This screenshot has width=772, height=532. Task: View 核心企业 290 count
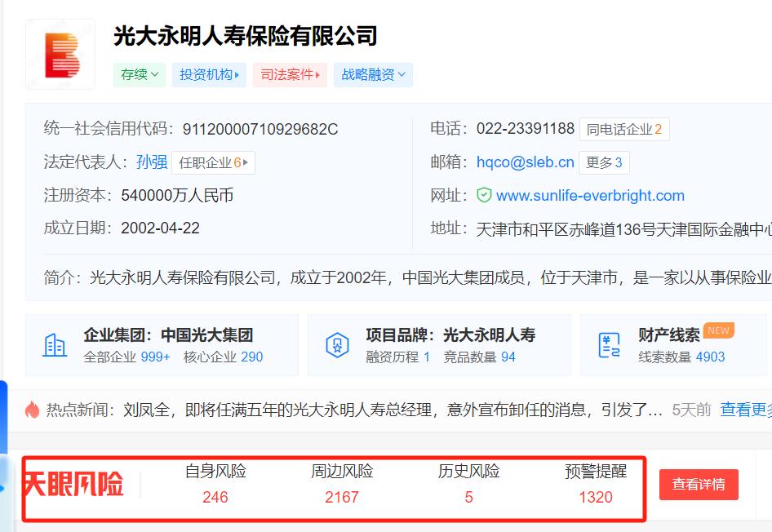click(223, 357)
